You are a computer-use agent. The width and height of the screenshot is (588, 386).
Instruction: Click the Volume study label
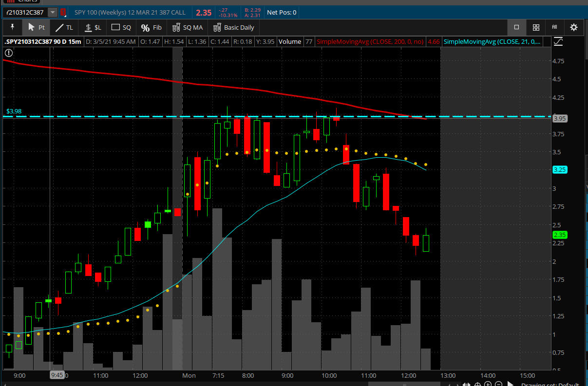(x=289, y=42)
